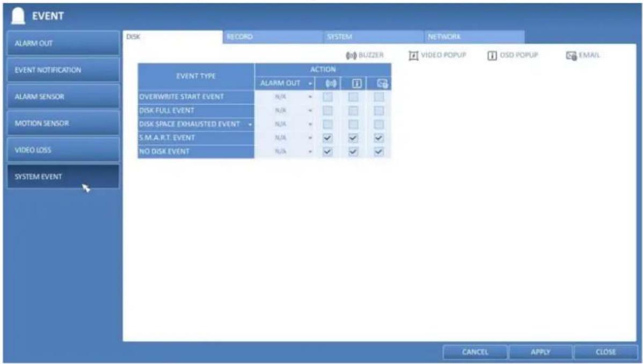Click the Close button

pos(605,352)
